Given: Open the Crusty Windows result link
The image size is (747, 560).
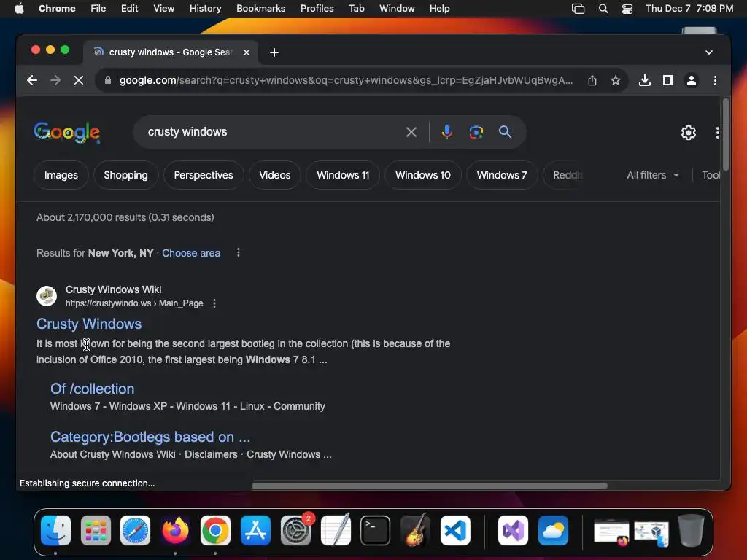Looking at the screenshot, I should [x=89, y=324].
